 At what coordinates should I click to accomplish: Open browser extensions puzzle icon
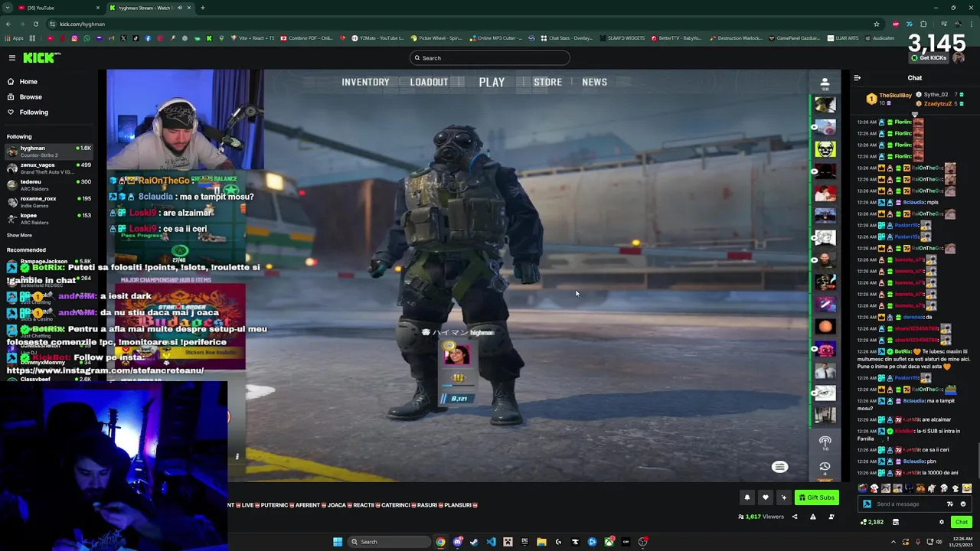coord(923,24)
